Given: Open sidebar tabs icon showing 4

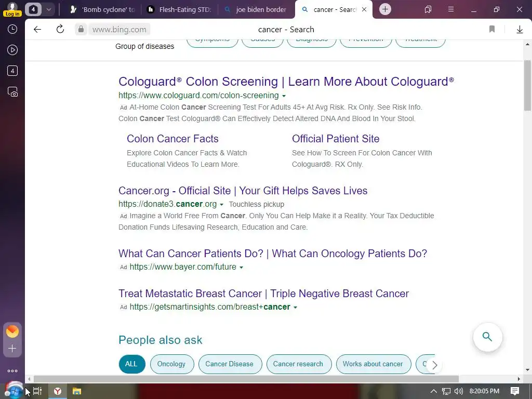Looking at the screenshot, I should coord(12,71).
